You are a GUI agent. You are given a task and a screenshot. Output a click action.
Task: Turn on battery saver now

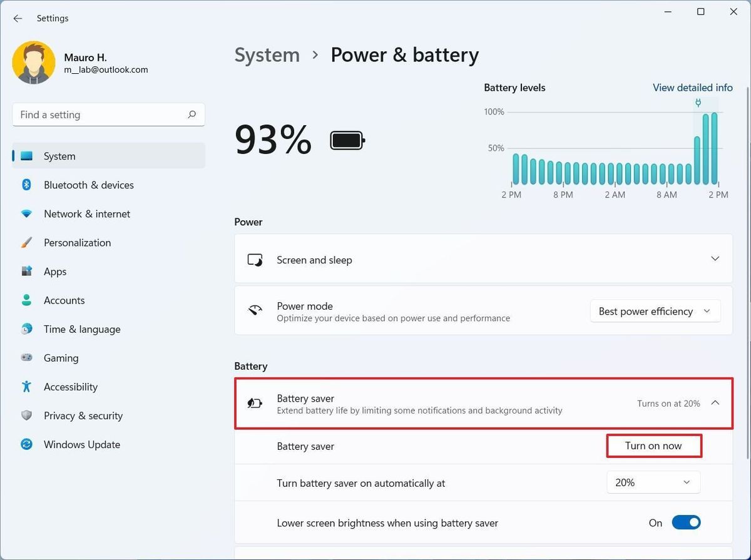click(x=653, y=445)
